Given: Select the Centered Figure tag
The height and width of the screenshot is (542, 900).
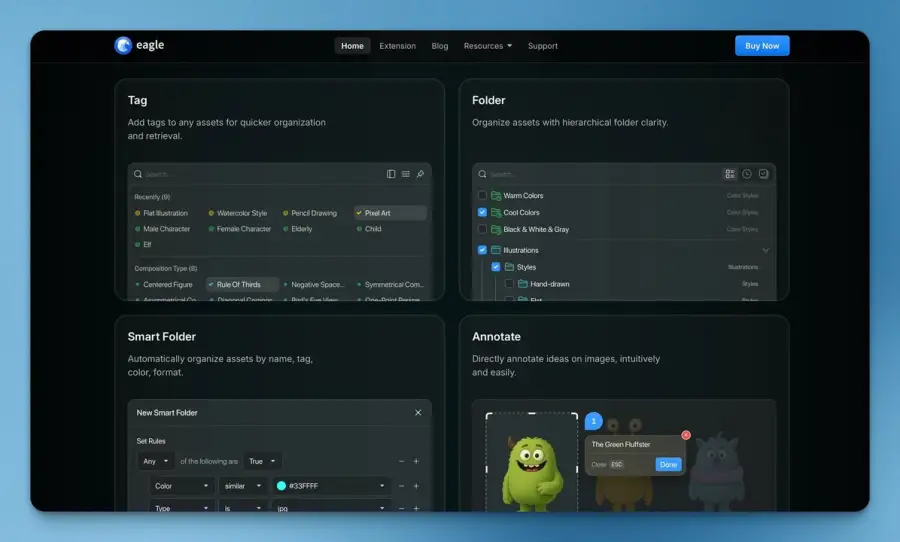Looking at the screenshot, I should coord(164,284).
